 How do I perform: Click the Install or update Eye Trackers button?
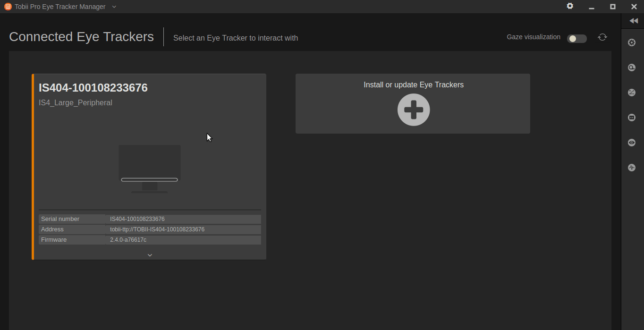click(413, 85)
